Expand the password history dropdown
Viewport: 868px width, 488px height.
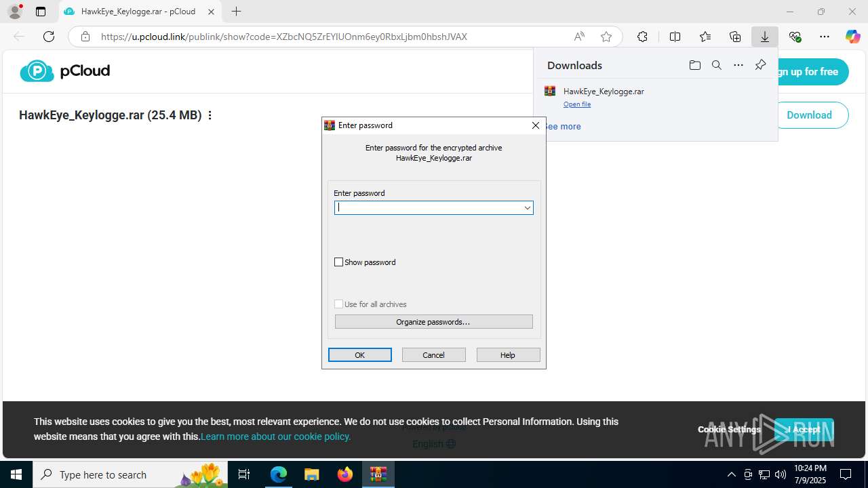pyautogui.click(x=527, y=208)
